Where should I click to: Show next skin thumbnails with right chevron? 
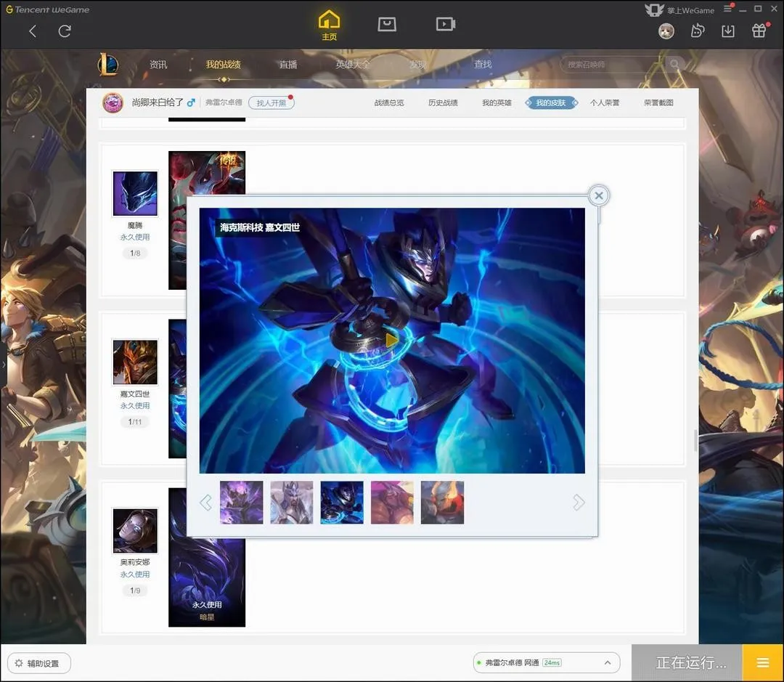pyautogui.click(x=578, y=503)
